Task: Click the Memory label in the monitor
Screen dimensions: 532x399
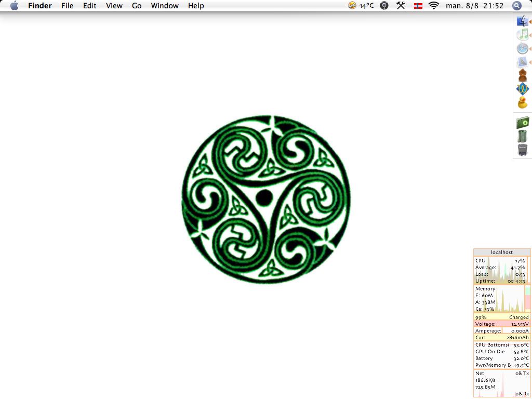Action: click(x=485, y=289)
